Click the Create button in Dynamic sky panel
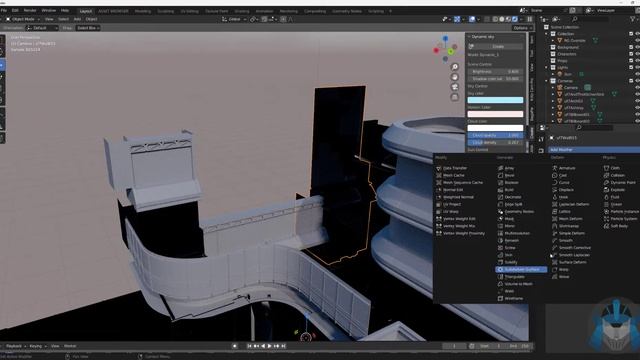 pos(498,47)
